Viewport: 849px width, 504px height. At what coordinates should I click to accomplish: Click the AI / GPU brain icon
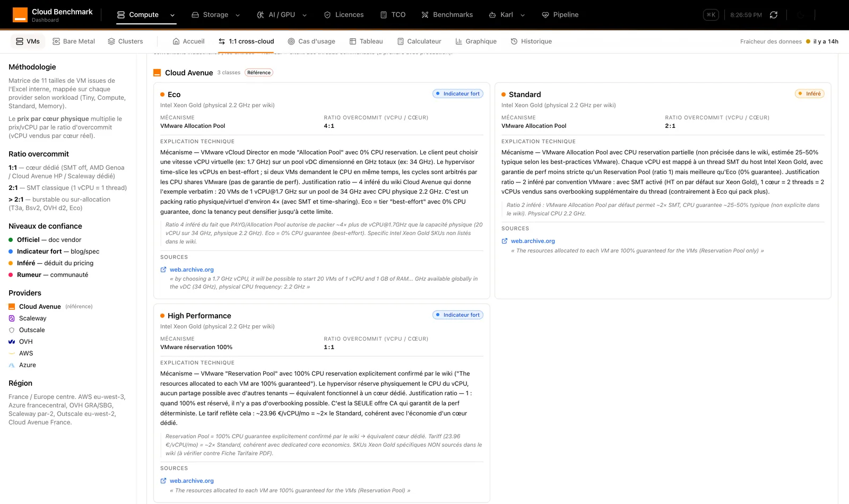(261, 15)
